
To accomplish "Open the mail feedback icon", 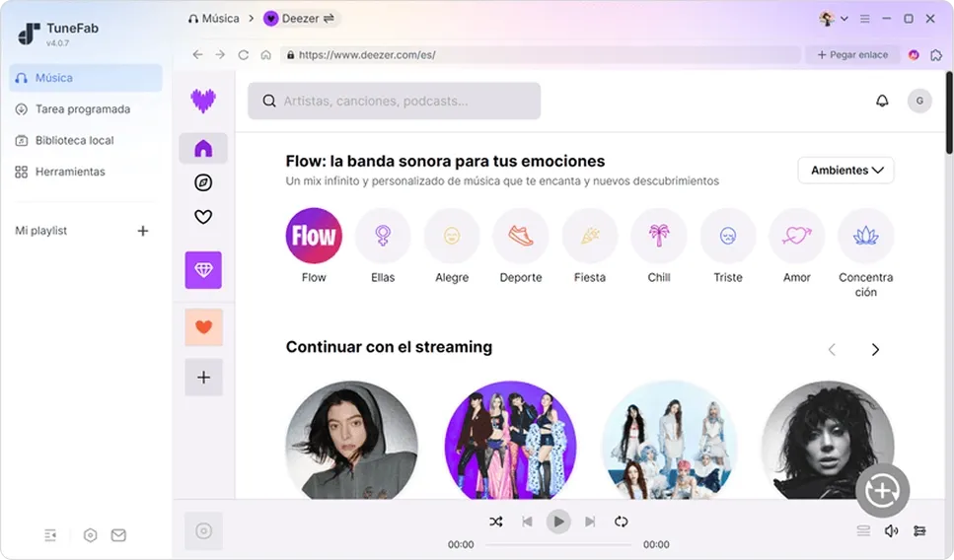I will click(118, 535).
